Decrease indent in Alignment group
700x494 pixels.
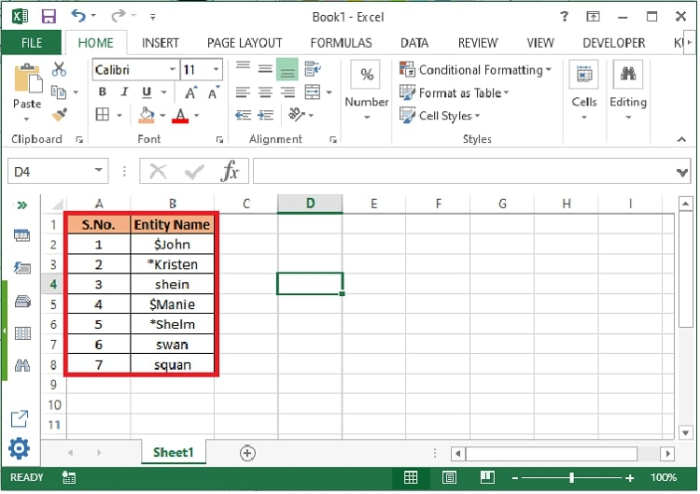click(243, 115)
